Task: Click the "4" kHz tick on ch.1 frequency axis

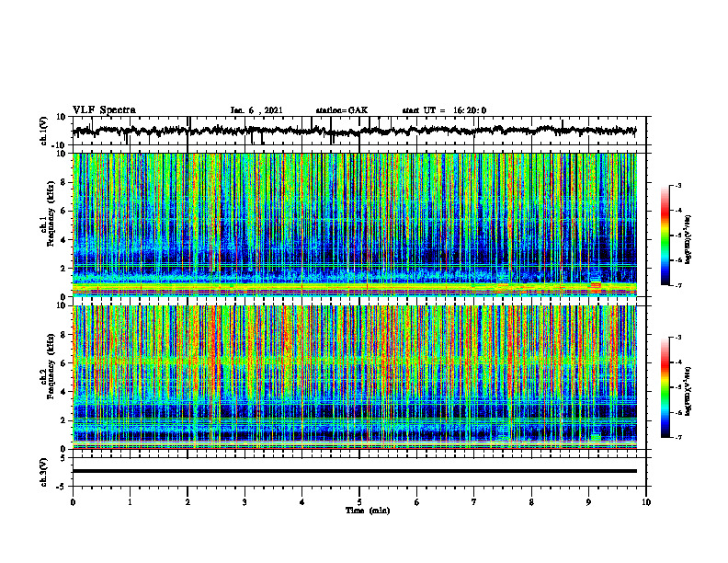Action: (x=64, y=240)
